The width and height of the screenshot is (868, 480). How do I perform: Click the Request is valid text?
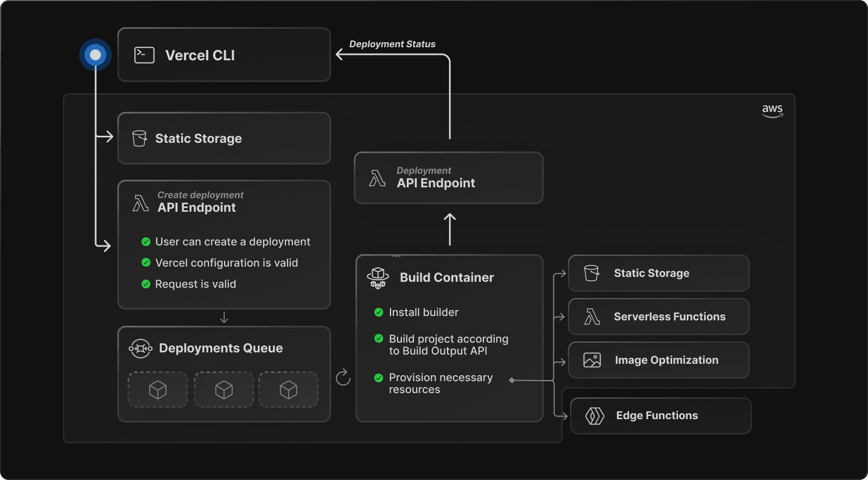(x=196, y=284)
